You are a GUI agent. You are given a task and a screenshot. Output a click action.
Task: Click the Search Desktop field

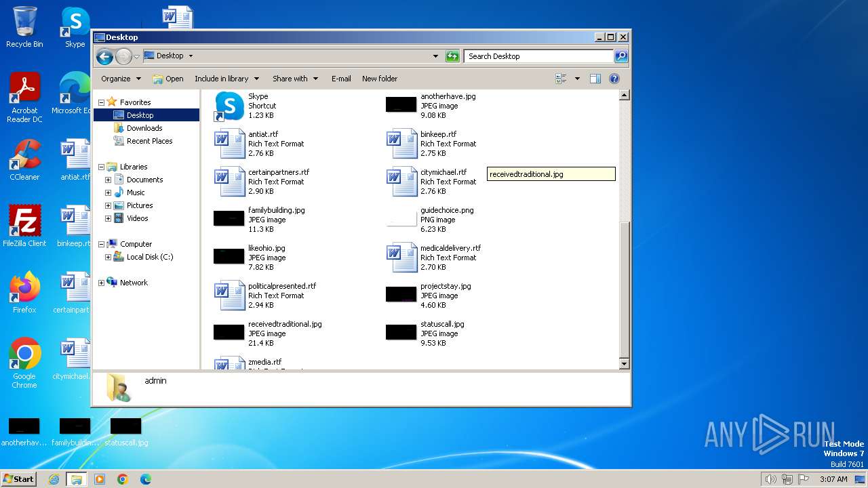tap(539, 56)
